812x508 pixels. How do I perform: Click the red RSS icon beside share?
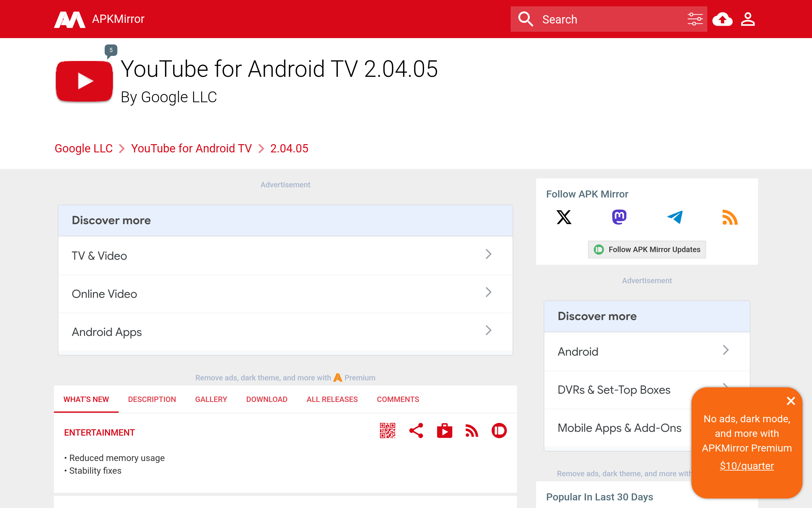(x=472, y=431)
